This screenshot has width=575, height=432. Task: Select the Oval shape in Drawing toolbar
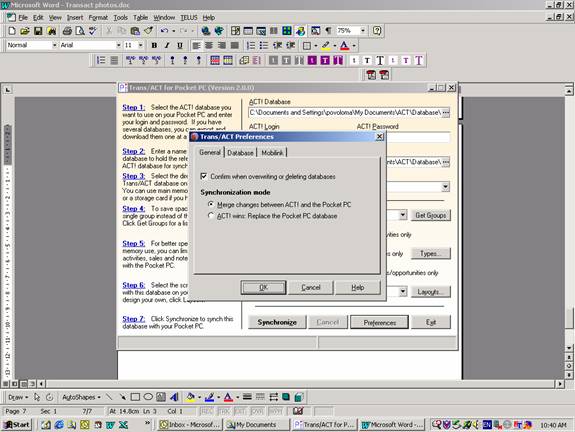coord(148,397)
